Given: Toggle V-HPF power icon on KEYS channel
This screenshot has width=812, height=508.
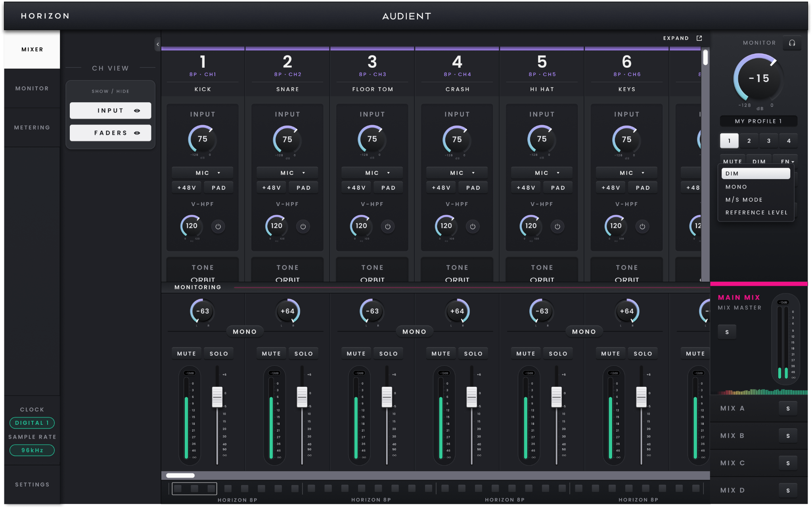Looking at the screenshot, I should [x=642, y=227].
